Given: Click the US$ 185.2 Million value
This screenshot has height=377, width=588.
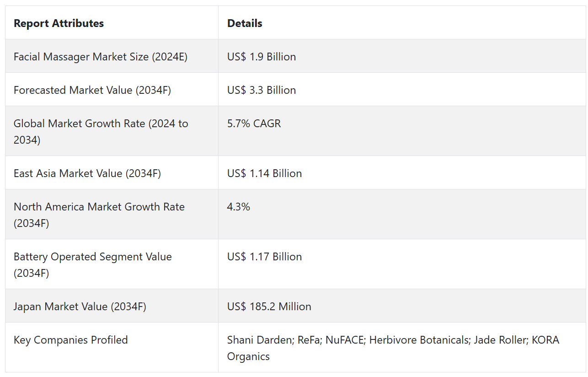Looking at the screenshot, I should click(x=269, y=307).
